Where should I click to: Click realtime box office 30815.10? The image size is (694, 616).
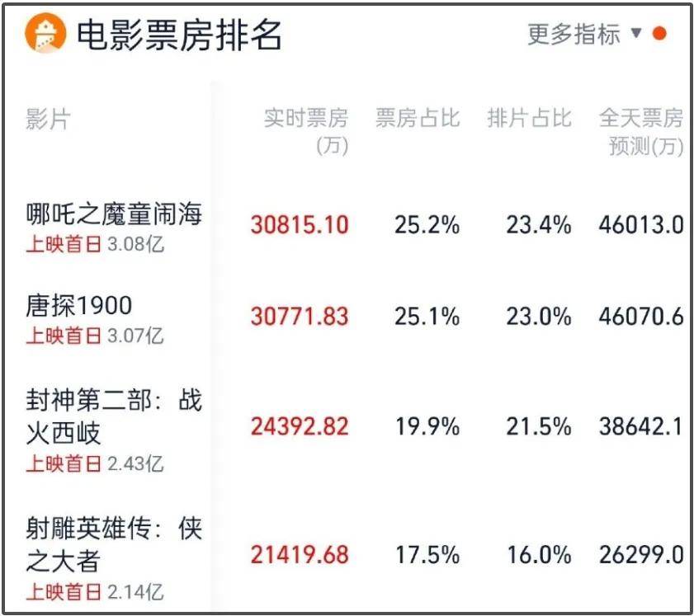[x=300, y=224]
